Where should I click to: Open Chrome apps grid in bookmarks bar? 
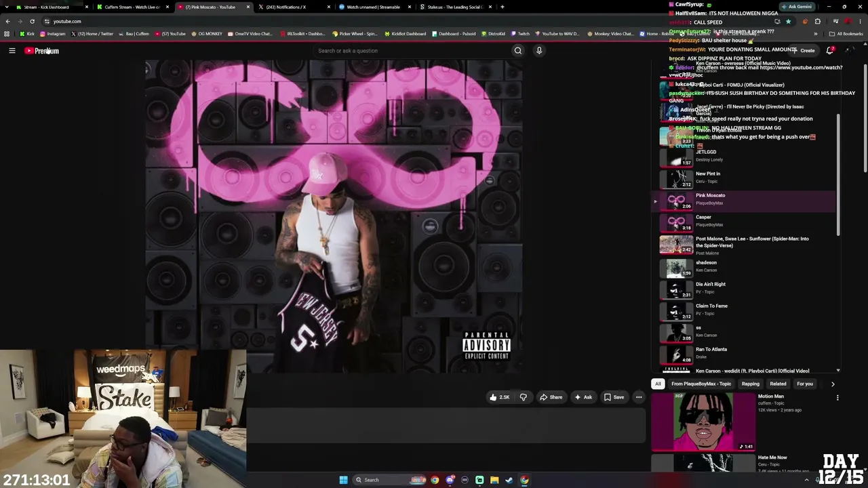tap(7, 34)
